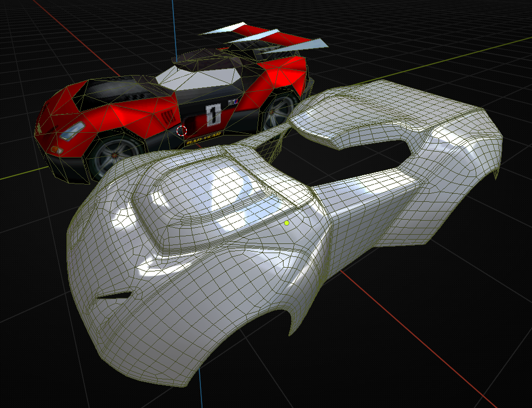Click the number 1 decal on red car
This screenshot has height=408, width=532.
[x=213, y=114]
